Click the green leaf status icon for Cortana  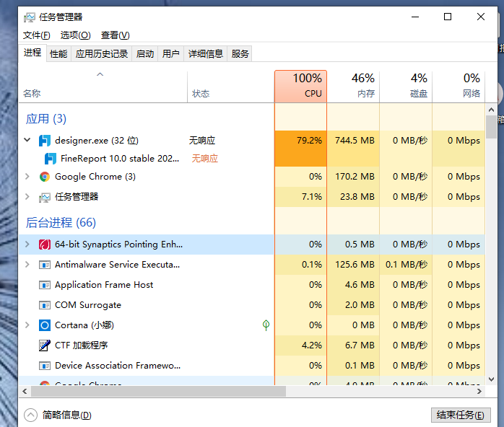pyautogui.click(x=266, y=325)
